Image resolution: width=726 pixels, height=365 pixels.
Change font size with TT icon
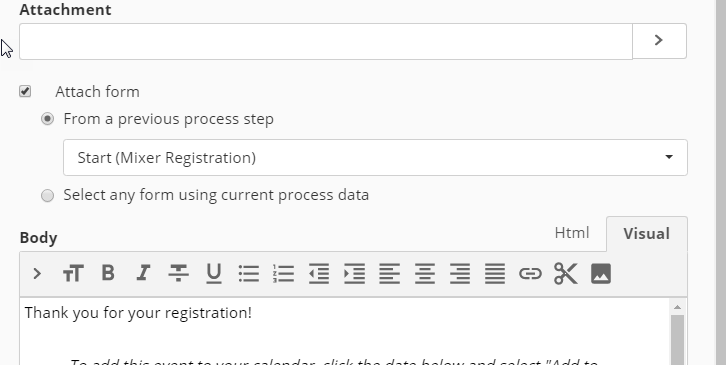(x=73, y=274)
